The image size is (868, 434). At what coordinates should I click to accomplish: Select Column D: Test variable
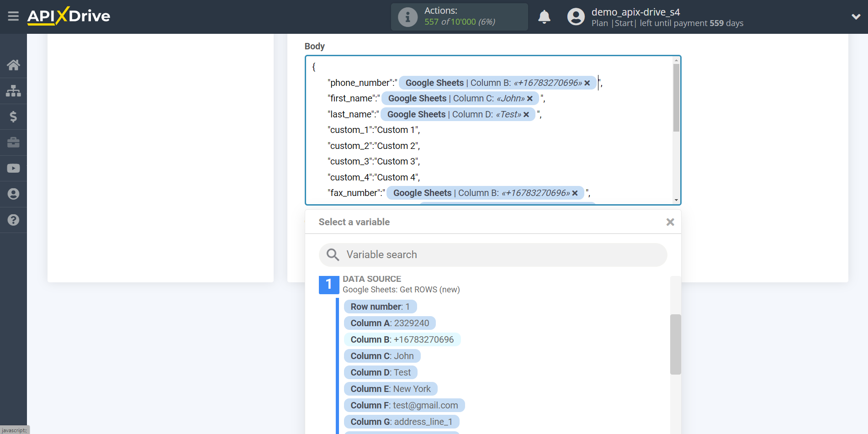click(381, 372)
